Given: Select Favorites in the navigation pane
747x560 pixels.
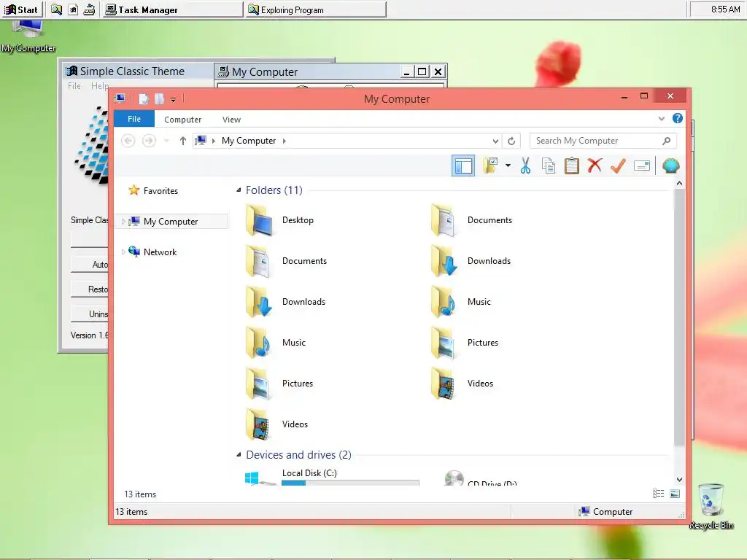Looking at the screenshot, I should (160, 191).
